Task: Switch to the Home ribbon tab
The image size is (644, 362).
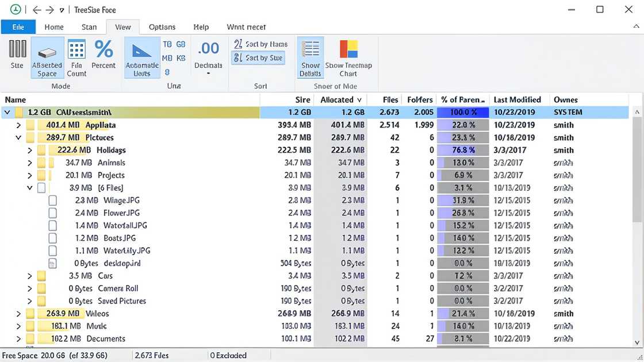Action: pyautogui.click(x=54, y=27)
